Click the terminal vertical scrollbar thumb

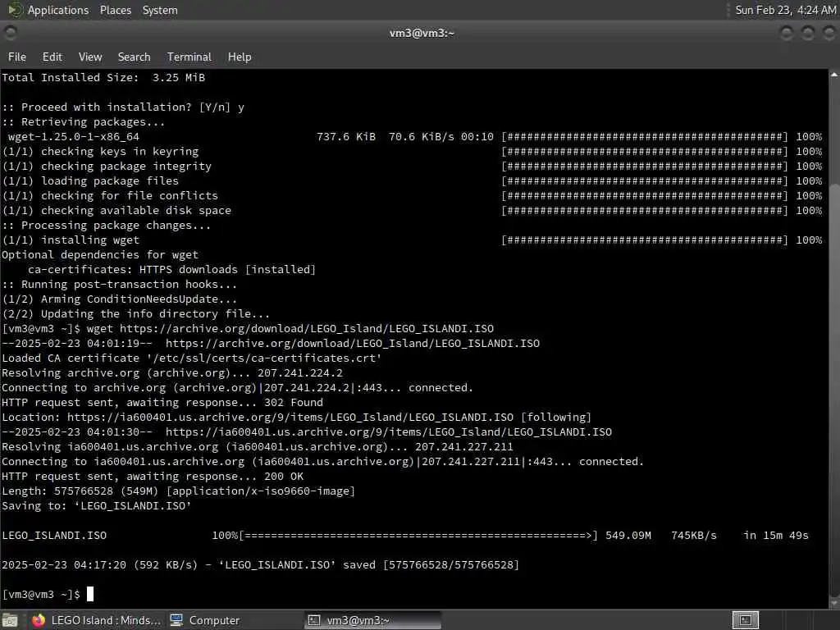point(834,391)
